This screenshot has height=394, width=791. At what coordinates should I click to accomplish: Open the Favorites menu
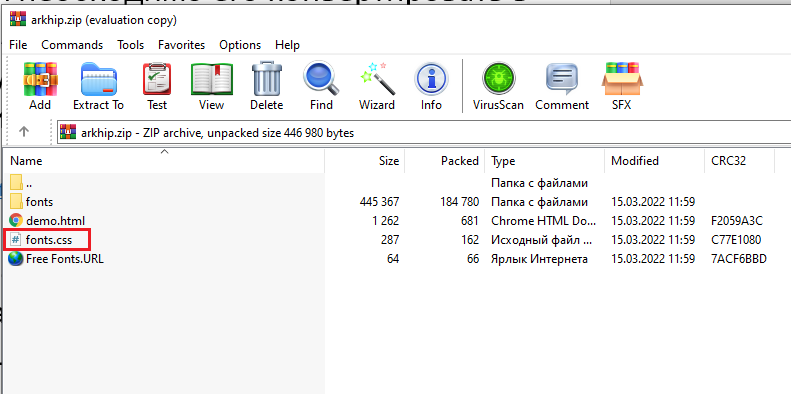[x=182, y=45]
